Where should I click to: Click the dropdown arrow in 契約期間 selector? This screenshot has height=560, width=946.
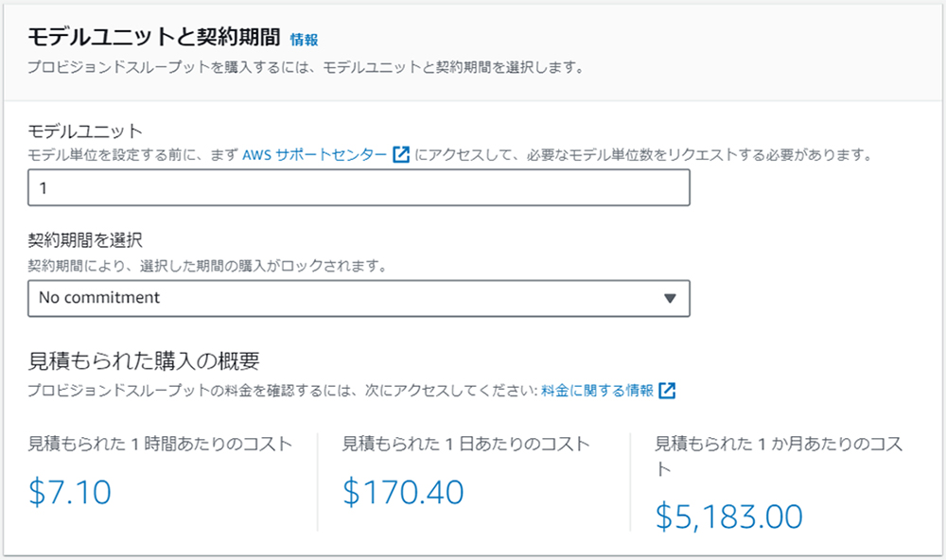click(x=670, y=298)
